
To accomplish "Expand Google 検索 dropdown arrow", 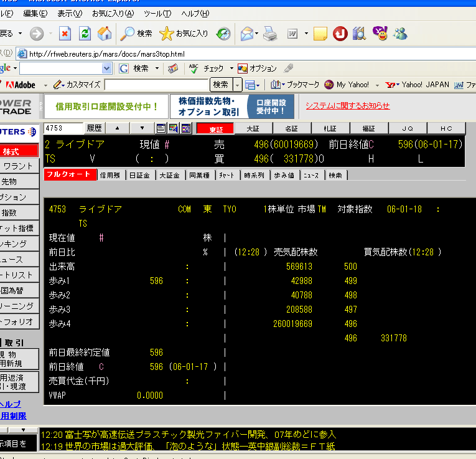I will [x=157, y=69].
